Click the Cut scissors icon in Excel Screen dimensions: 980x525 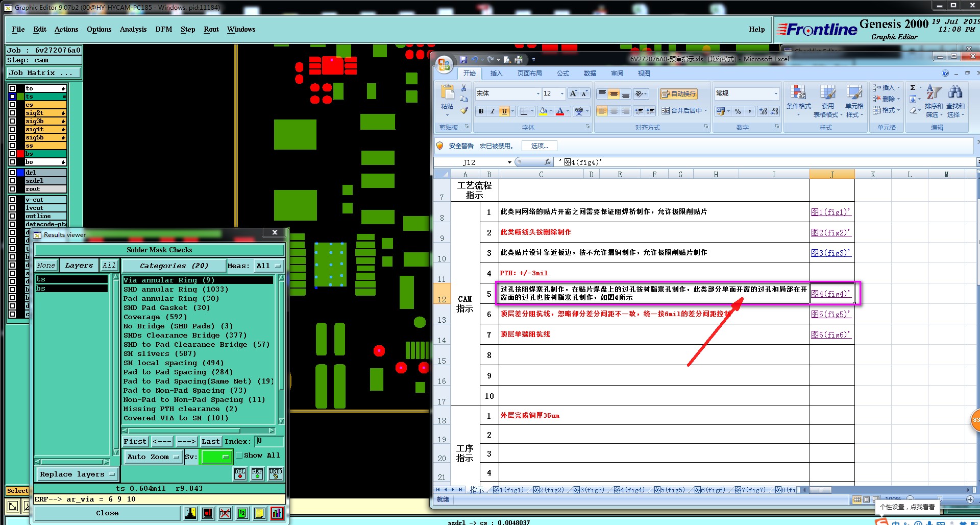point(464,88)
